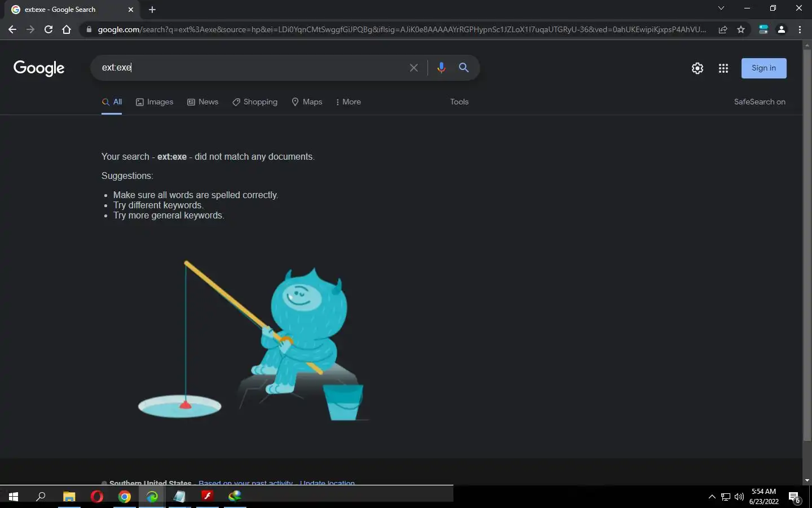812x508 pixels.
Task: Open Windows taskbar search
Action: [x=41, y=497]
